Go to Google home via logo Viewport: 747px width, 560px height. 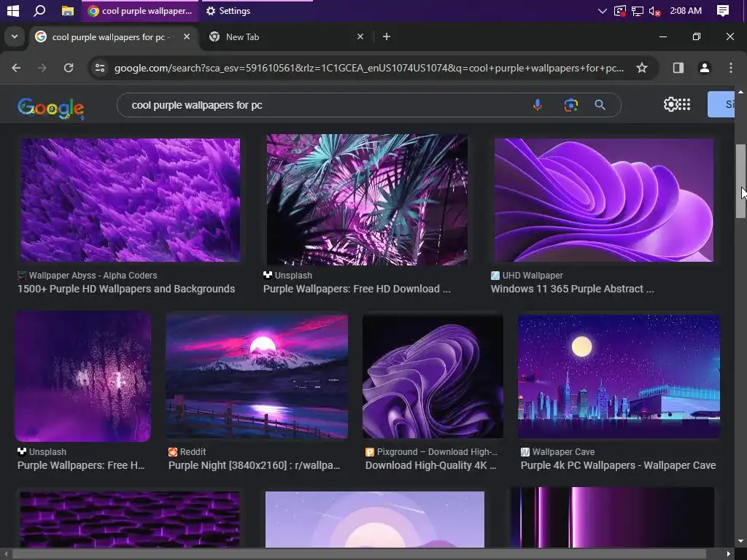[x=51, y=108]
